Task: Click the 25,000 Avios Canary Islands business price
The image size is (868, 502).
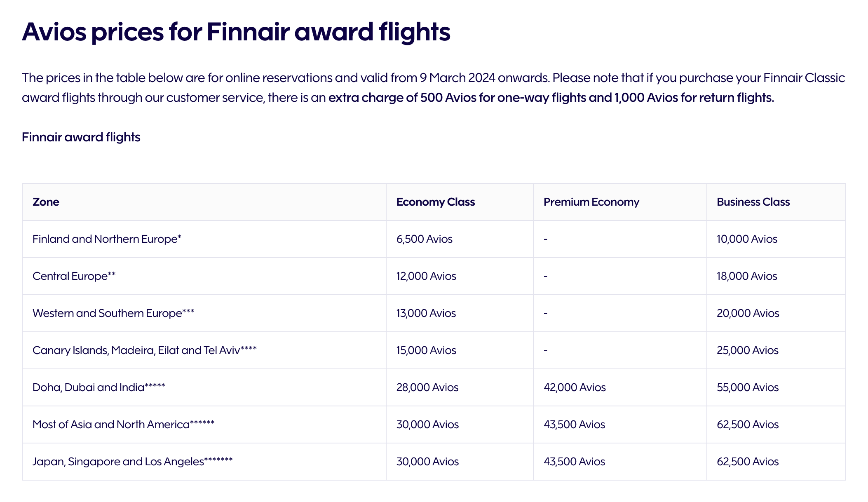Action: tap(747, 350)
